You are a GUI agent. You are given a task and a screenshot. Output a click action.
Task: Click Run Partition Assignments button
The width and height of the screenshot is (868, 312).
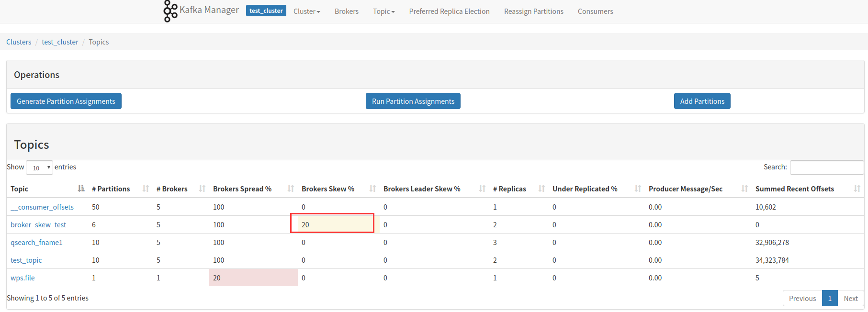[x=413, y=101]
